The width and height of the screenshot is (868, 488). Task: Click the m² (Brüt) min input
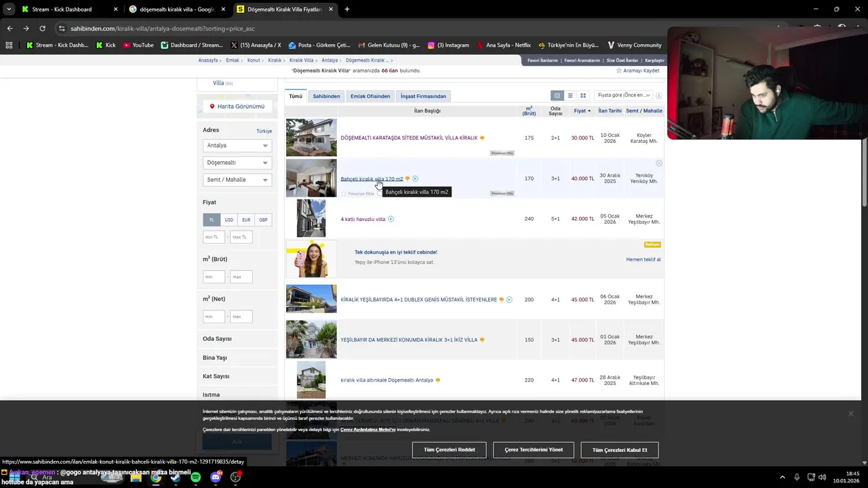214,277
